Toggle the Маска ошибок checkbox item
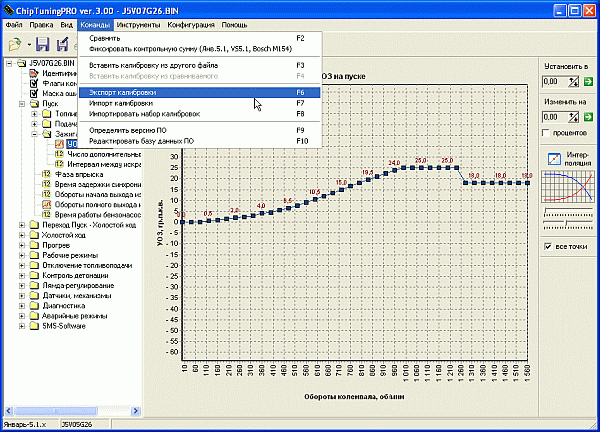The height and width of the screenshot is (432, 600). (33, 93)
